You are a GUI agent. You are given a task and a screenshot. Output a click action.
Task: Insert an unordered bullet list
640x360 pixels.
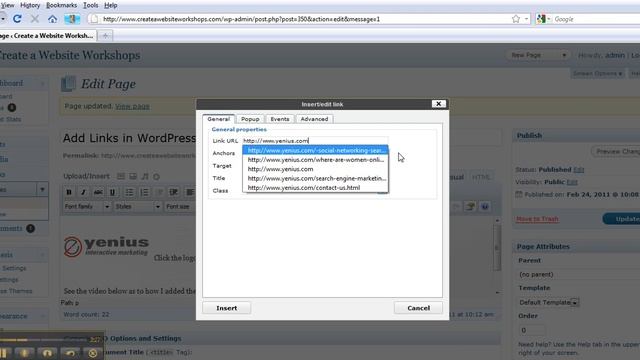tap(129, 192)
